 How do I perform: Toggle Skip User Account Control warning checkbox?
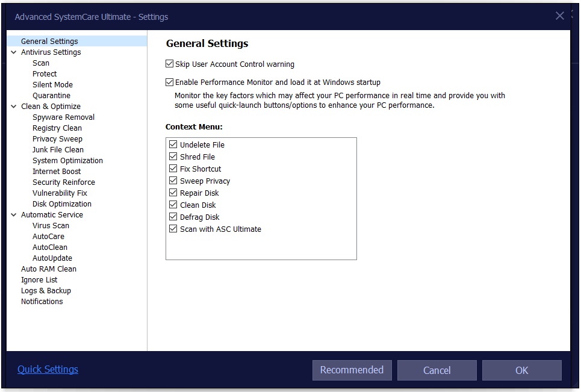point(169,64)
